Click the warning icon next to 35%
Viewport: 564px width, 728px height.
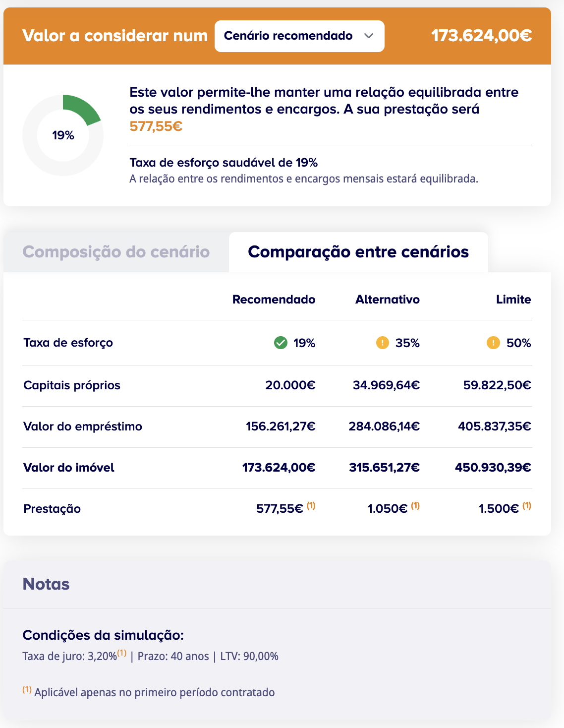[383, 343]
